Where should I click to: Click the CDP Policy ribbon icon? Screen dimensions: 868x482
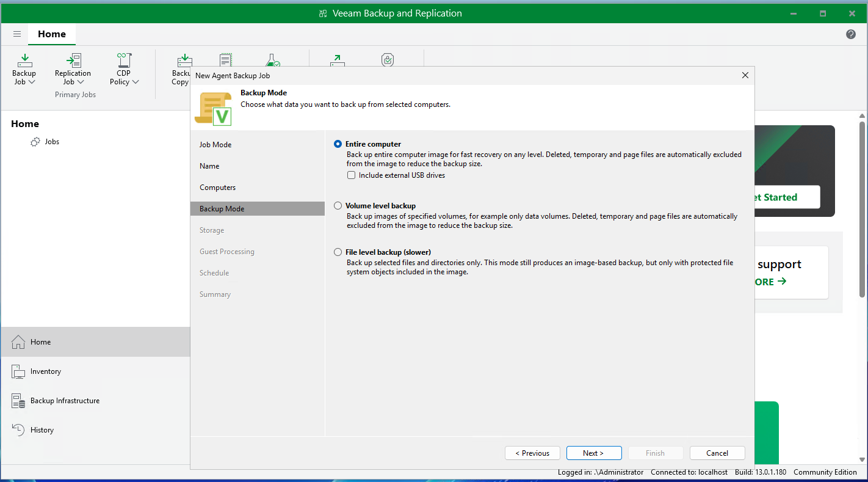click(124, 60)
